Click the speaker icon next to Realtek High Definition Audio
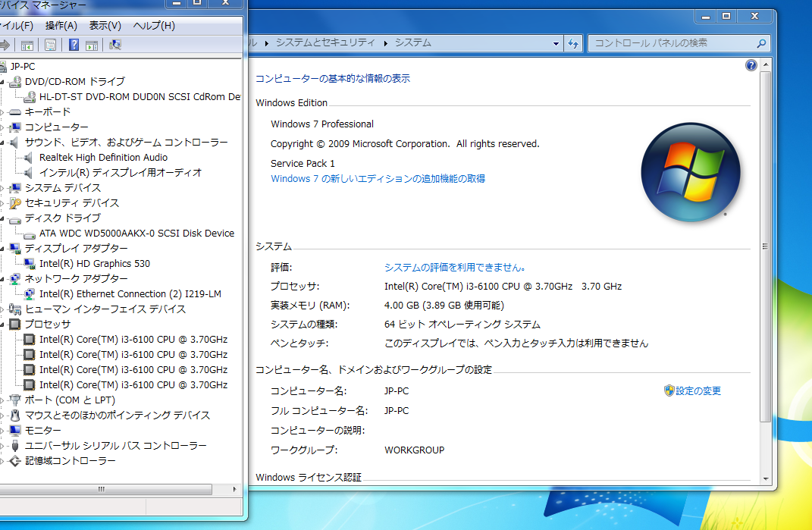This screenshot has width=812, height=530. 29,158
